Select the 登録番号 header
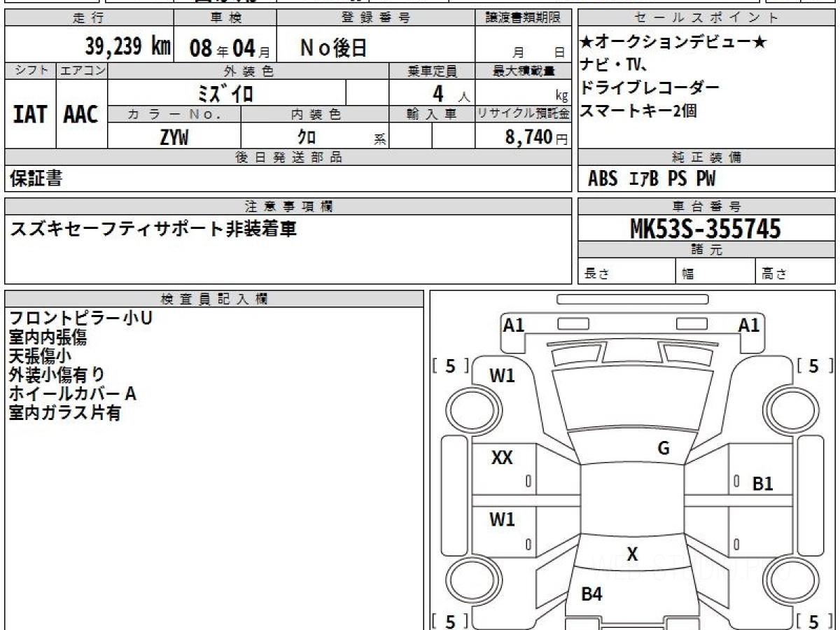This screenshot has width=840, height=630. [376, 18]
